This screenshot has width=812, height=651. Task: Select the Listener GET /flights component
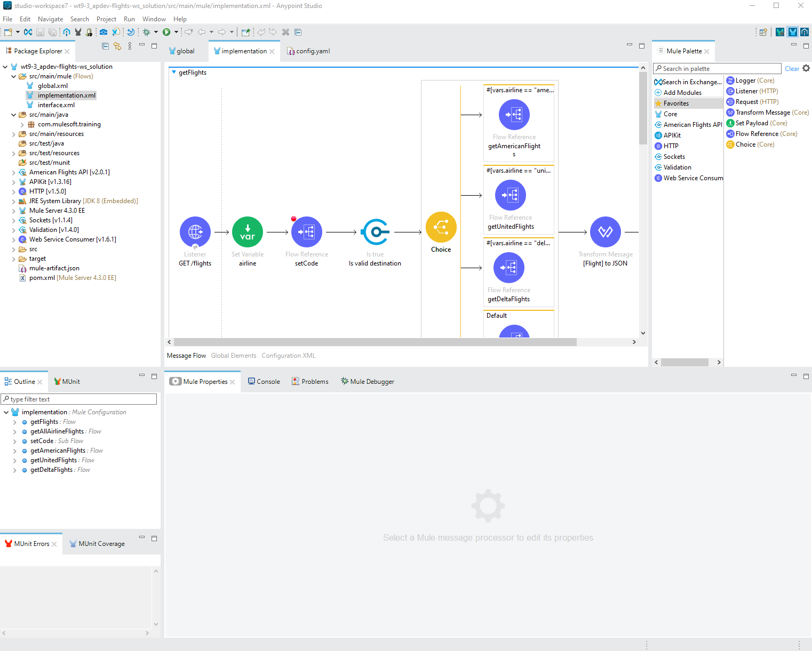pyautogui.click(x=195, y=231)
